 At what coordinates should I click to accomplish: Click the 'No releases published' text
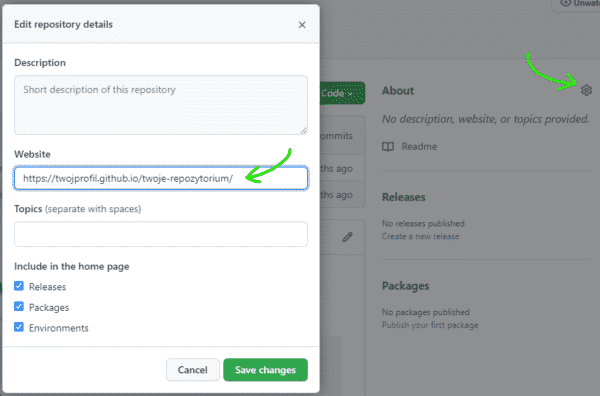point(423,223)
